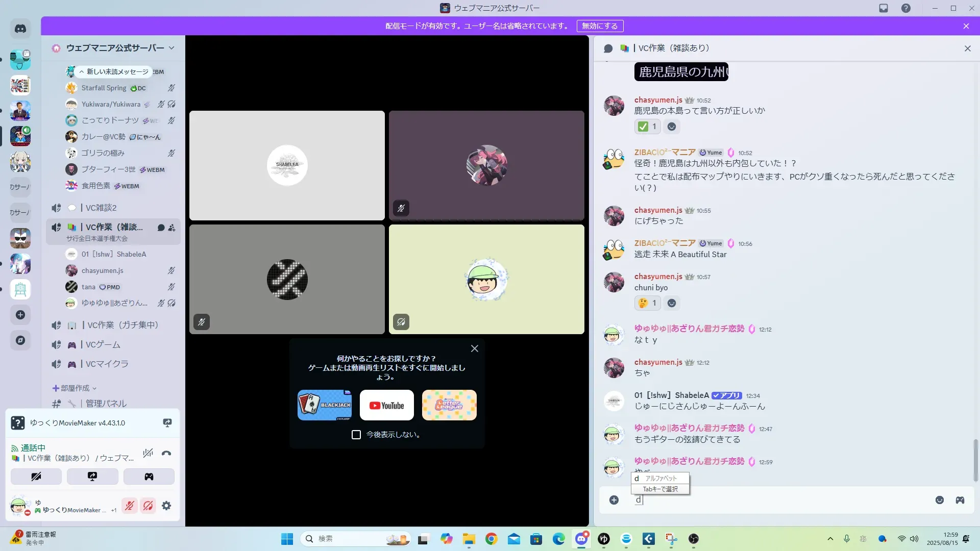Viewport: 980px width, 551px height.
Task: Open user settings gear icon
Action: click(x=166, y=506)
